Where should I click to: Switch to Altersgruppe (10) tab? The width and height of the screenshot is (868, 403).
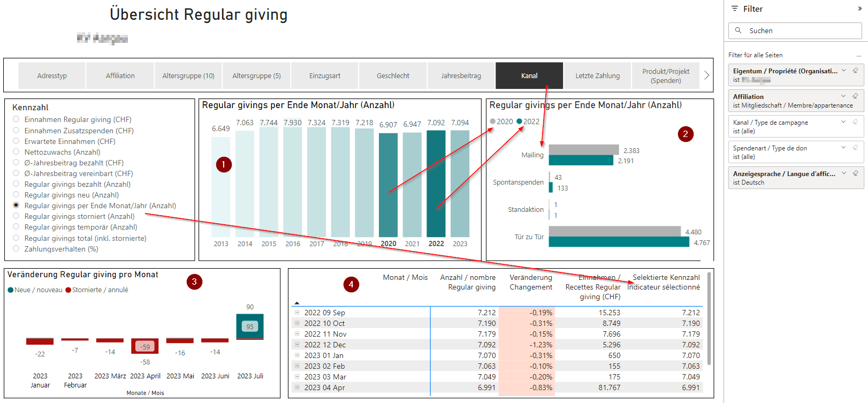coord(188,75)
